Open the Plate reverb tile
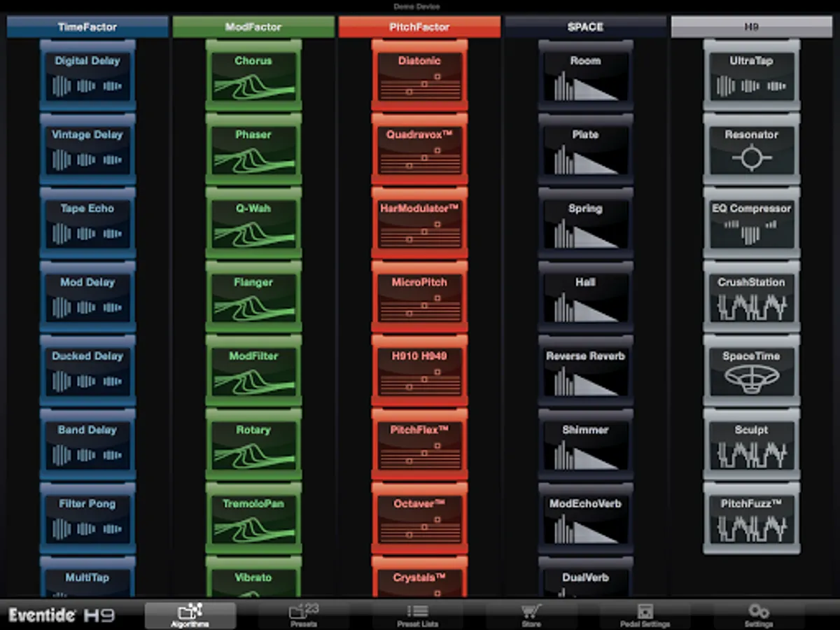This screenshot has height=630, width=840. (585, 150)
